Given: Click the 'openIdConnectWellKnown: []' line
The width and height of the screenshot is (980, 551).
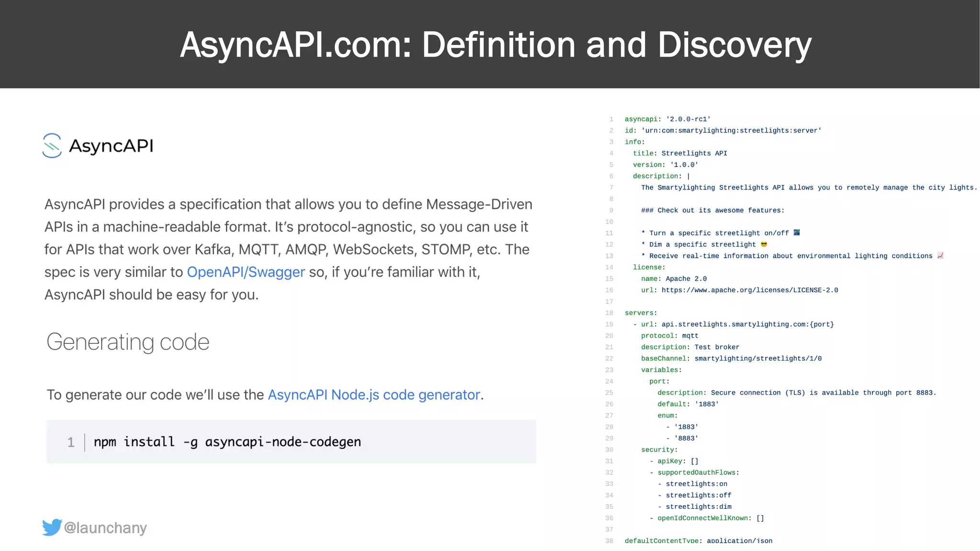Looking at the screenshot, I should pos(707,518).
